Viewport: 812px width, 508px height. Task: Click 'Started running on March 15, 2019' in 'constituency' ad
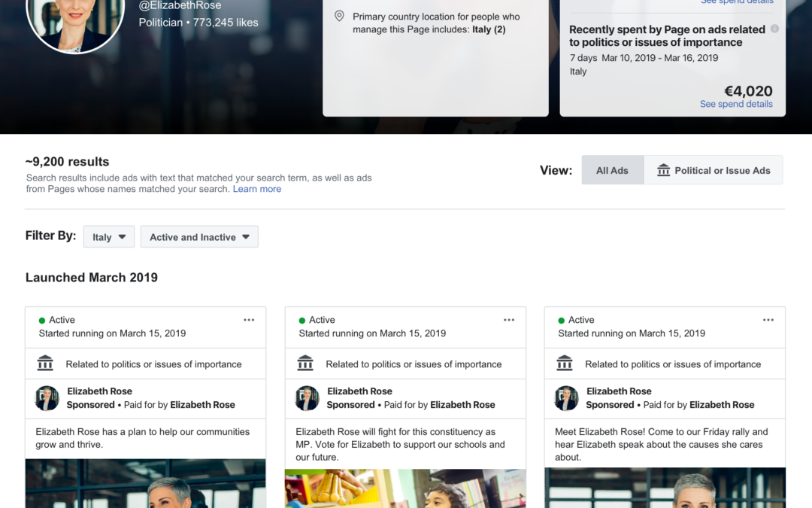pyautogui.click(x=372, y=333)
